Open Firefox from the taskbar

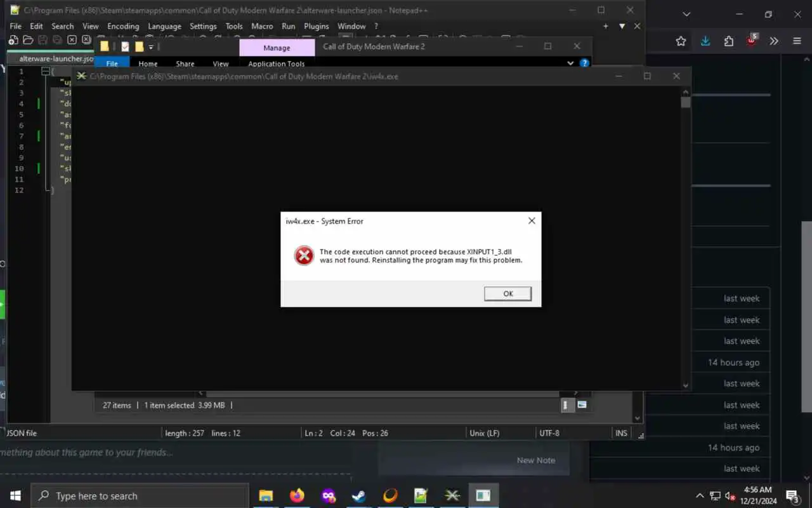tap(297, 496)
